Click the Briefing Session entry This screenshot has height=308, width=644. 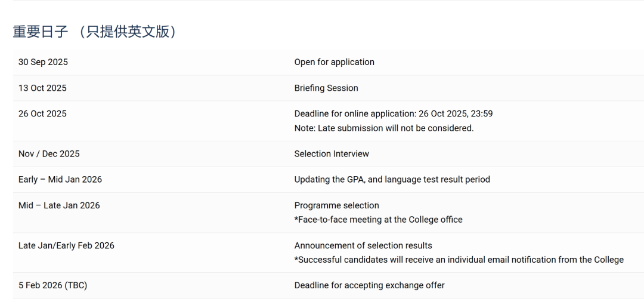326,88
